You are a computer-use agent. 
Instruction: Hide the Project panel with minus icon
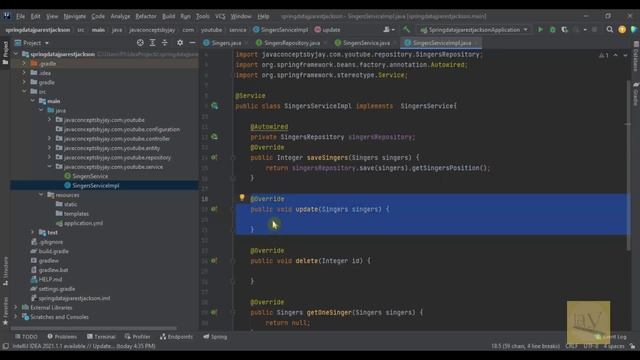click(192, 42)
